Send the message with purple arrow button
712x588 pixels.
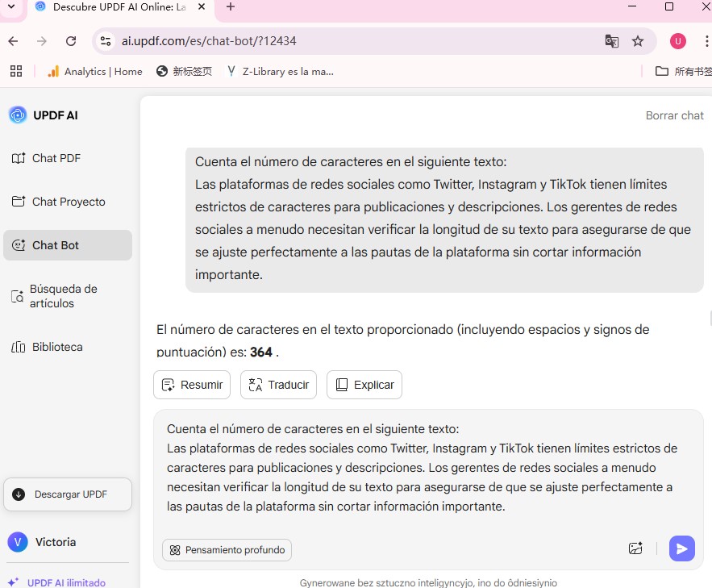tap(681, 548)
